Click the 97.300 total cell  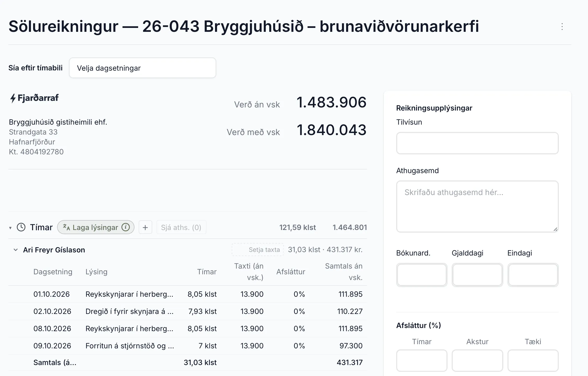tap(351, 346)
